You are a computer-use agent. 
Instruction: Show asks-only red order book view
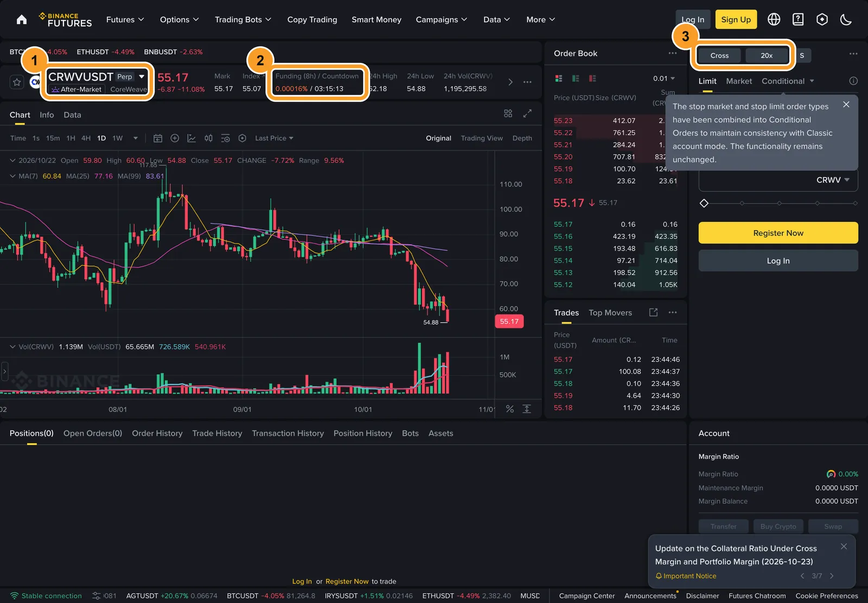point(592,79)
